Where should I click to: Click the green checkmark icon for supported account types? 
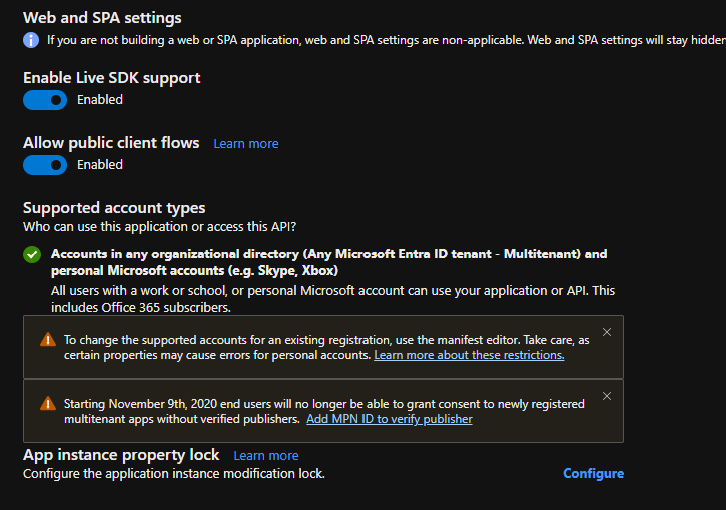32,254
